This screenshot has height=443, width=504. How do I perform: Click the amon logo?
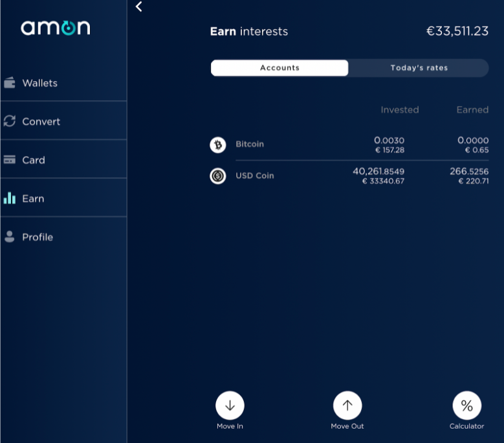(56, 28)
